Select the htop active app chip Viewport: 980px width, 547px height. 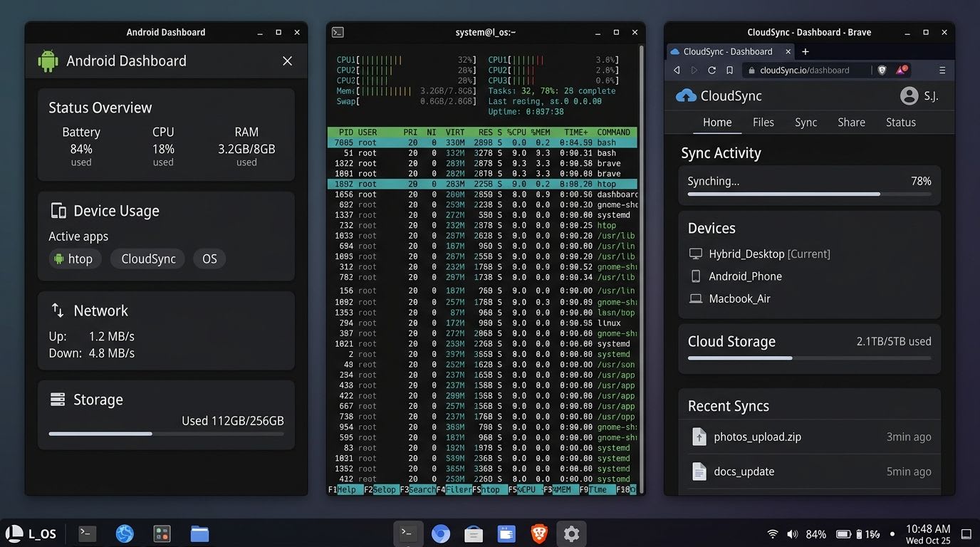pyautogui.click(x=75, y=259)
